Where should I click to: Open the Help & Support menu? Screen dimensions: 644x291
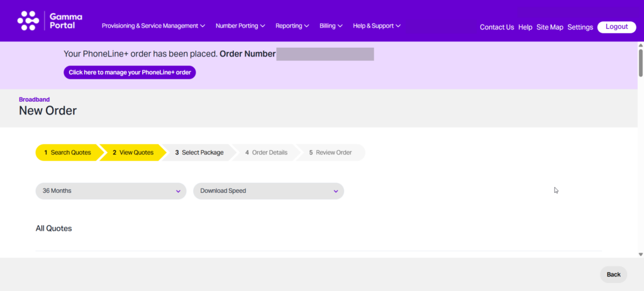coord(377,26)
